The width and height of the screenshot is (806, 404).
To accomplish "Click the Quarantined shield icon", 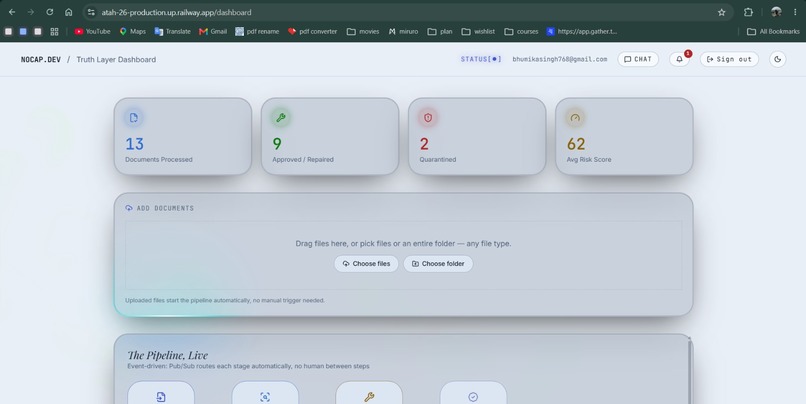I will (x=428, y=118).
